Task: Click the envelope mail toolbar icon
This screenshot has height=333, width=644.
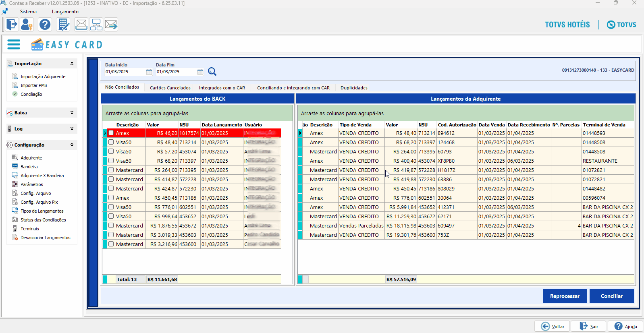Action: tap(81, 25)
